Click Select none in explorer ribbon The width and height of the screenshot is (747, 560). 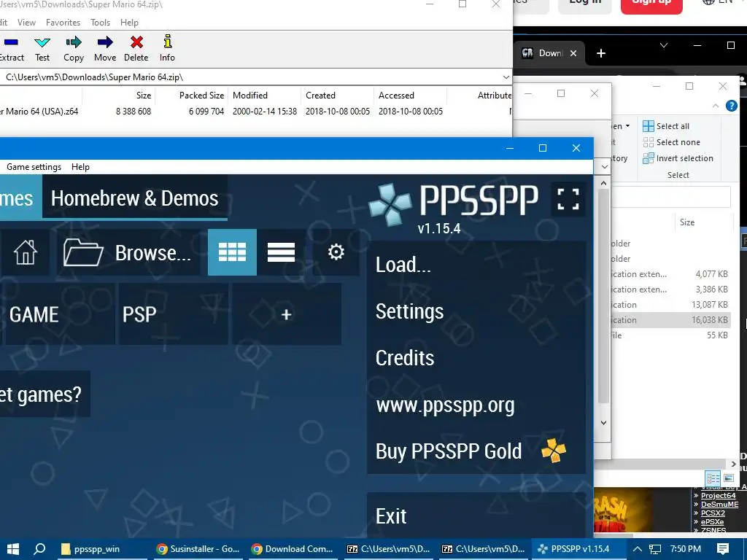(x=671, y=142)
